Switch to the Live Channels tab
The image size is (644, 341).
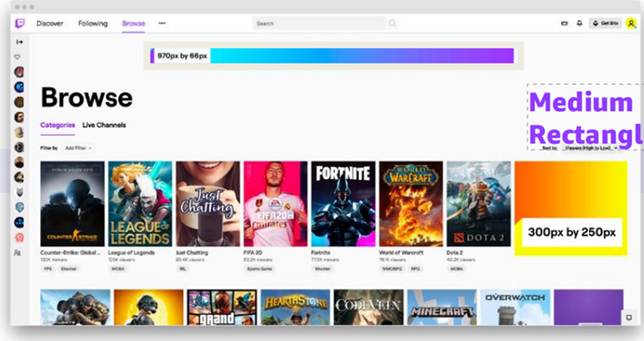104,125
